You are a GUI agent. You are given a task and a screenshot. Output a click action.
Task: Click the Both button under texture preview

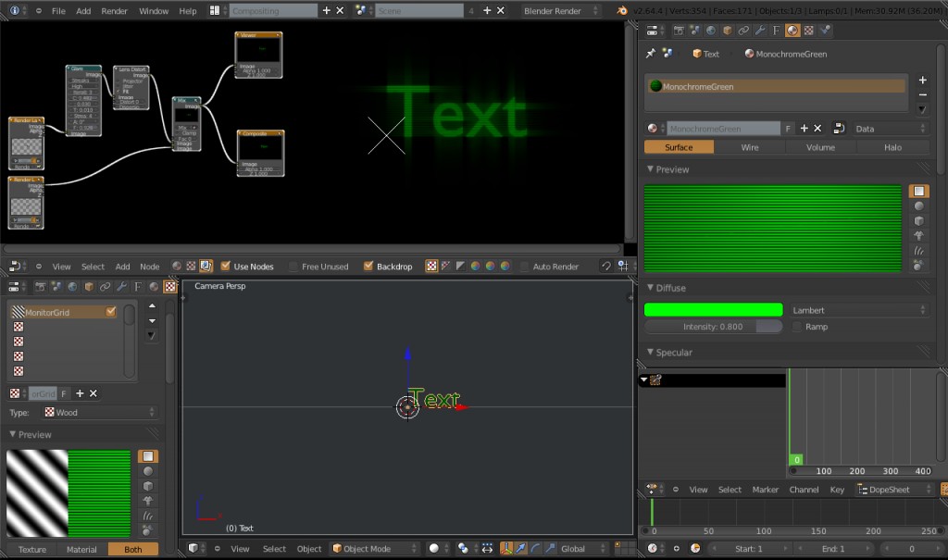(x=132, y=549)
